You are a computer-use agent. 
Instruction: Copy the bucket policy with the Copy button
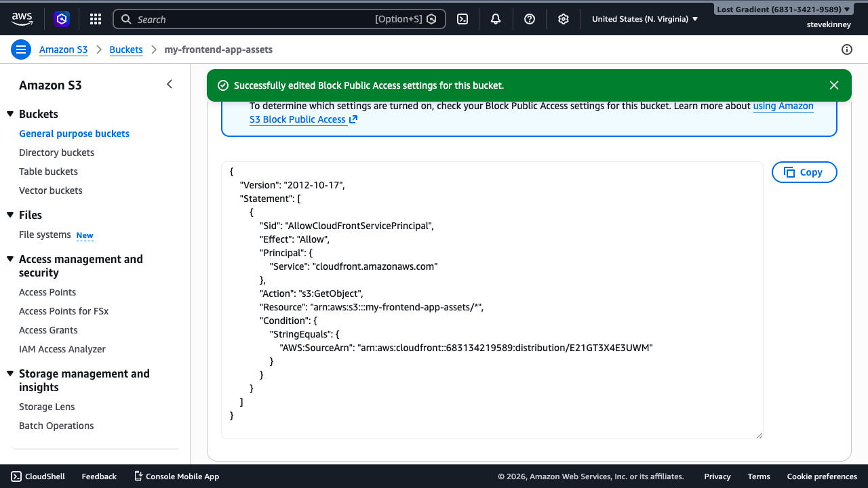tap(804, 172)
